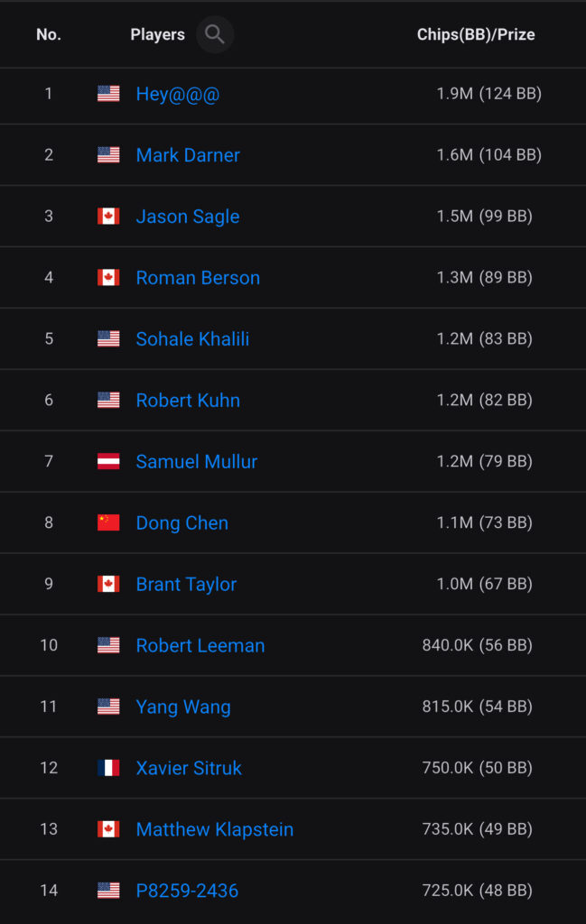This screenshot has width=586, height=924.
Task: Open Yang Wang's player page
Action: coord(183,707)
